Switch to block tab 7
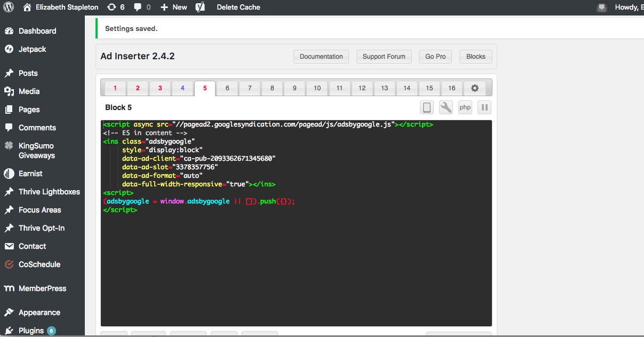This screenshot has width=644, height=337. coord(250,88)
